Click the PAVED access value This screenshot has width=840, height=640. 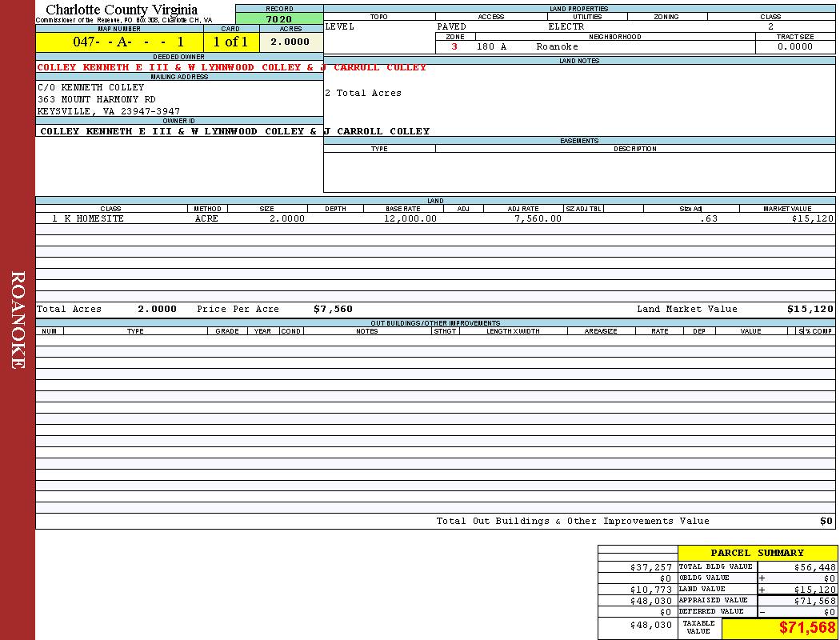451,26
